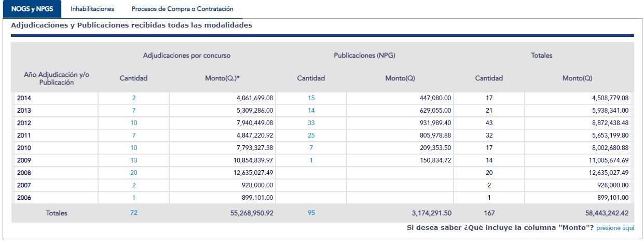644x246 pixels.
Task: Click 2009 publicaciones quantity 1
Action: tap(311, 160)
